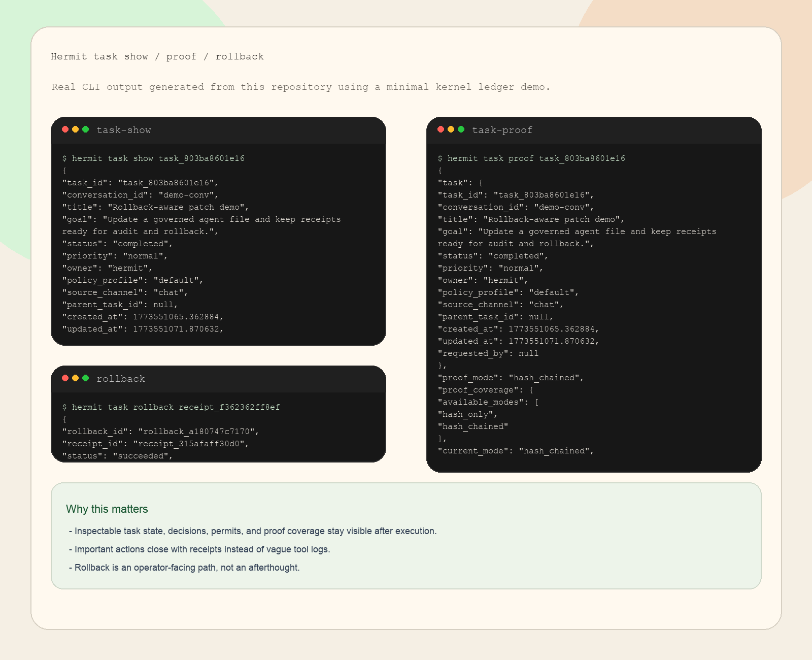Click the yellow dot on rollback terminal
Screen dimensions: 812x660
(x=75, y=378)
